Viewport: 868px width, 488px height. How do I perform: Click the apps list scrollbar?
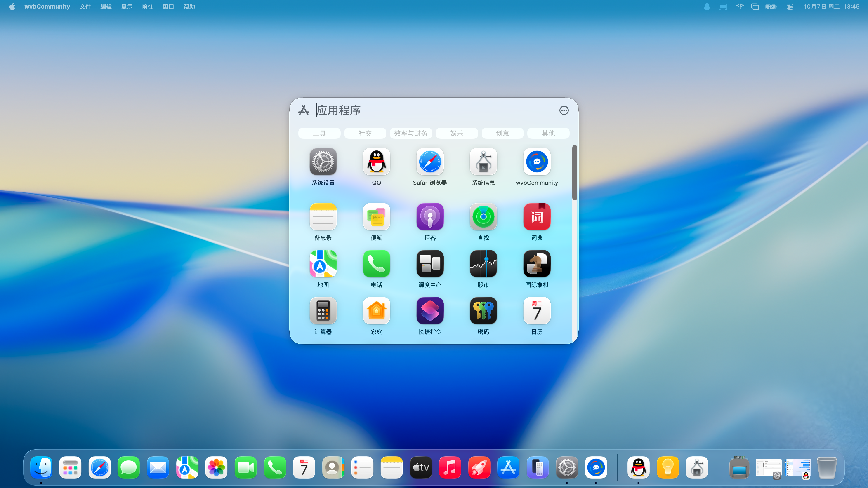pyautogui.click(x=575, y=173)
